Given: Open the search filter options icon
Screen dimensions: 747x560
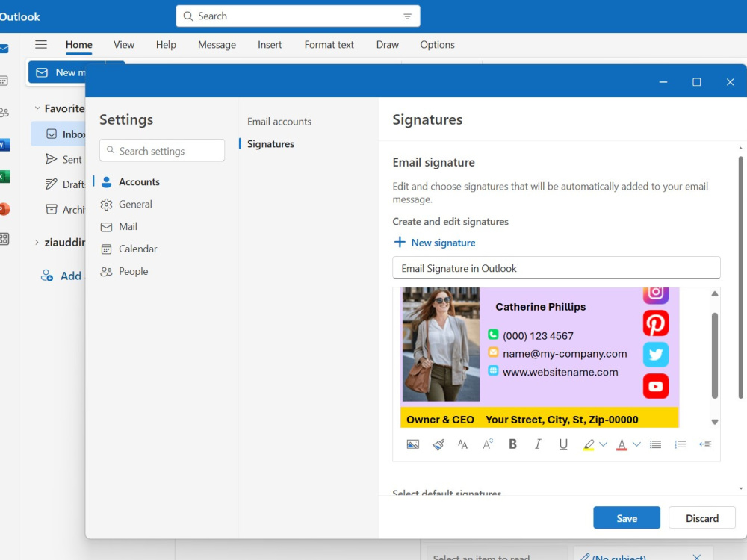Looking at the screenshot, I should 407,16.
